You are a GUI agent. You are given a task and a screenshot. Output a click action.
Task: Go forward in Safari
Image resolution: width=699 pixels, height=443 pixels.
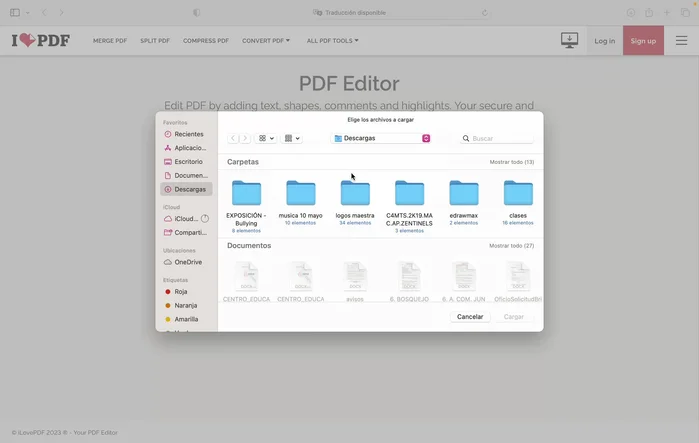[62, 12]
